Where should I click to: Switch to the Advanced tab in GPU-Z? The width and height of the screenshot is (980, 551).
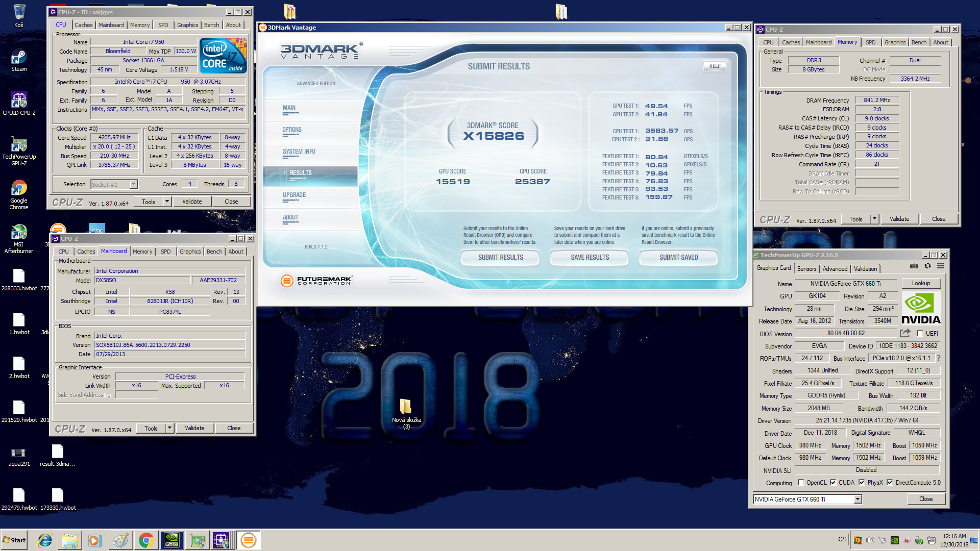(835, 268)
